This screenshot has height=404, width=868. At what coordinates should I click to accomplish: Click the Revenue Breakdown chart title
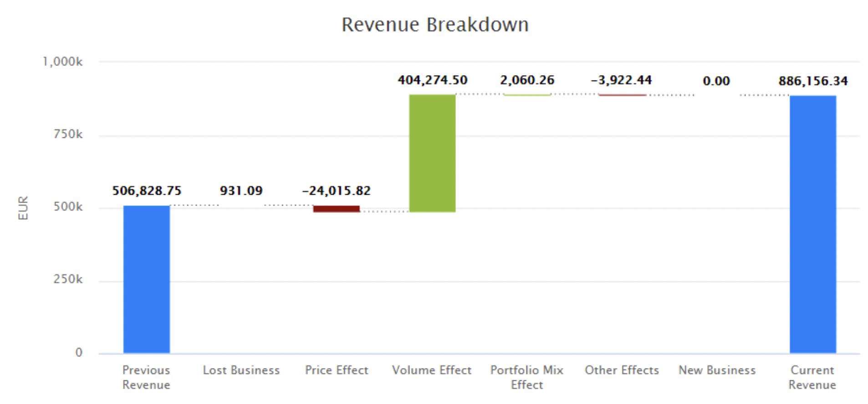coord(435,25)
